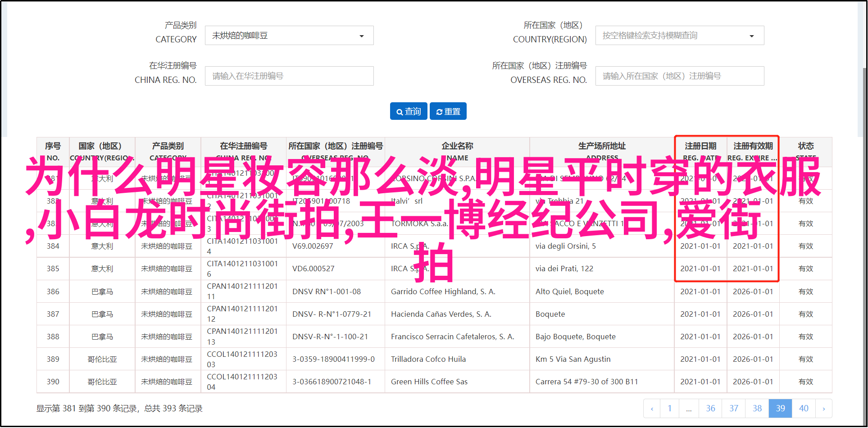
Task: Open the 产品类别 category dropdown
Action: [289, 36]
